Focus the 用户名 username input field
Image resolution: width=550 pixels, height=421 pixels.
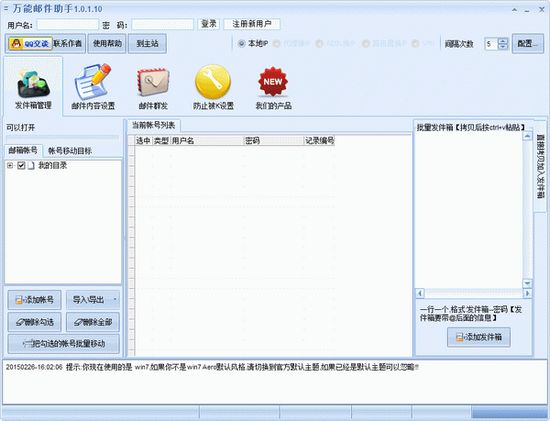pos(68,25)
